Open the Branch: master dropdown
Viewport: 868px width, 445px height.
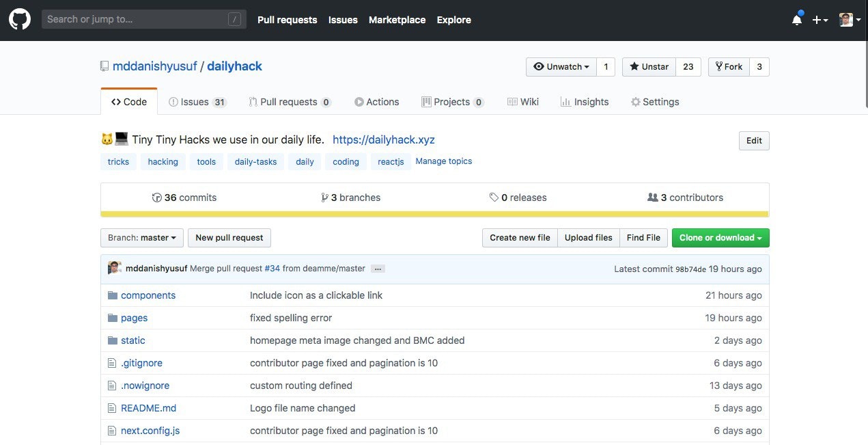click(x=142, y=238)
